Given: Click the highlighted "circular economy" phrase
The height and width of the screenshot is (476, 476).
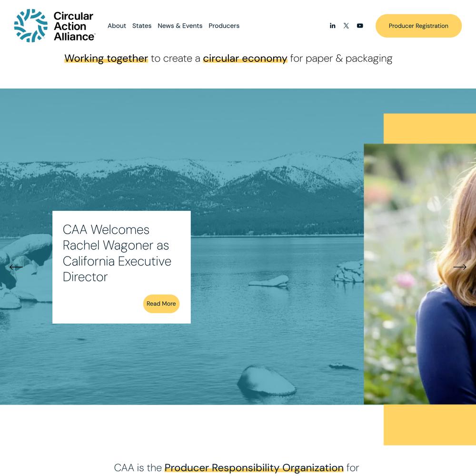Looking at the screenshot, I should [245, 58].
